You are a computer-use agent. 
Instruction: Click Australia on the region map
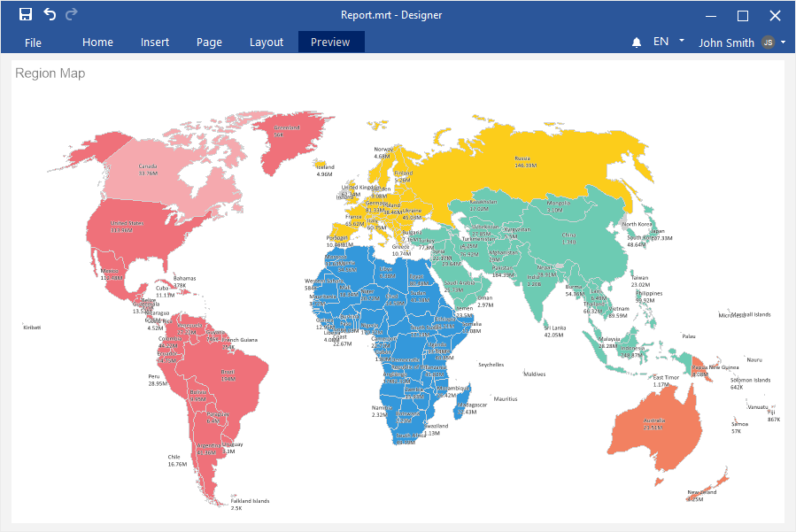[653, 431]
